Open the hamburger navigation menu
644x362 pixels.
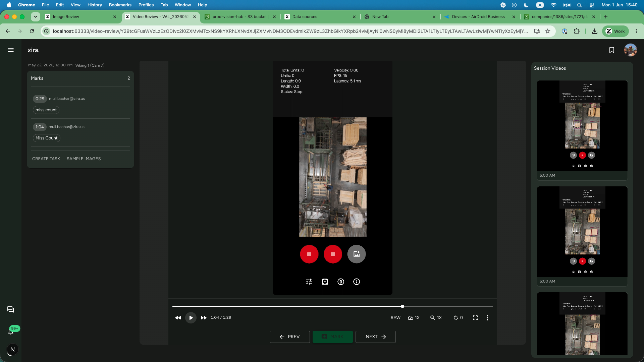coord(11,50)
